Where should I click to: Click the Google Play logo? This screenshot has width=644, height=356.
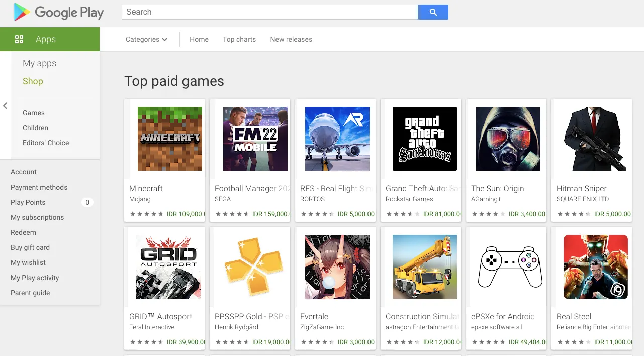[x=58, y=13]
